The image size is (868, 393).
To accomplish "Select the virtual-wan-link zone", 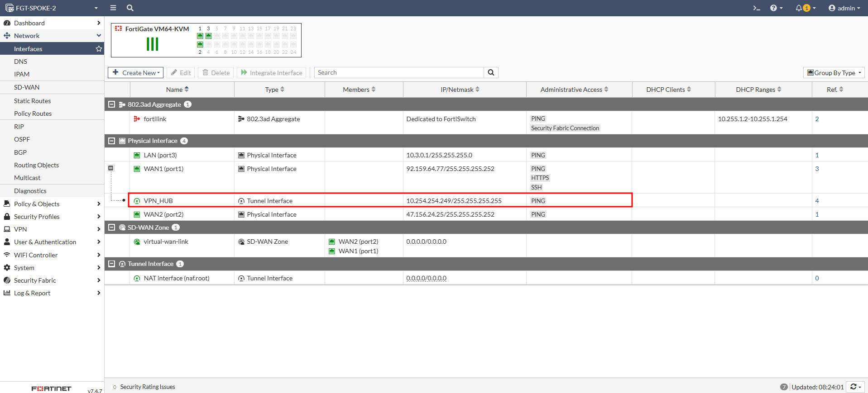I will tap(486, 246).
